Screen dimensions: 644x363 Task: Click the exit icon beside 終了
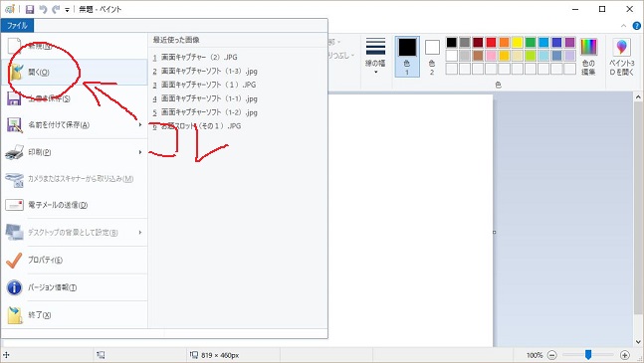click(x=14, y=314)
